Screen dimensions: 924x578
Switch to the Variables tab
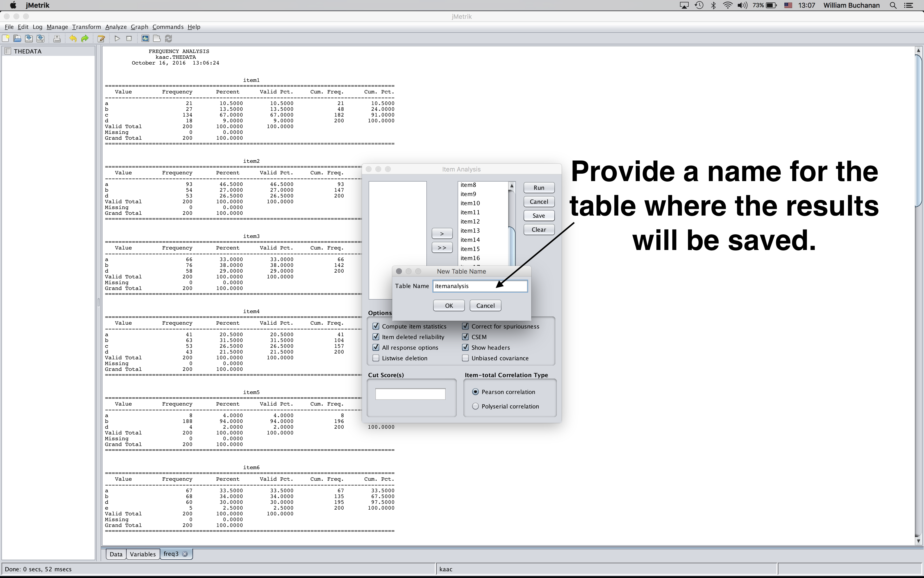(x=143, y=554)
